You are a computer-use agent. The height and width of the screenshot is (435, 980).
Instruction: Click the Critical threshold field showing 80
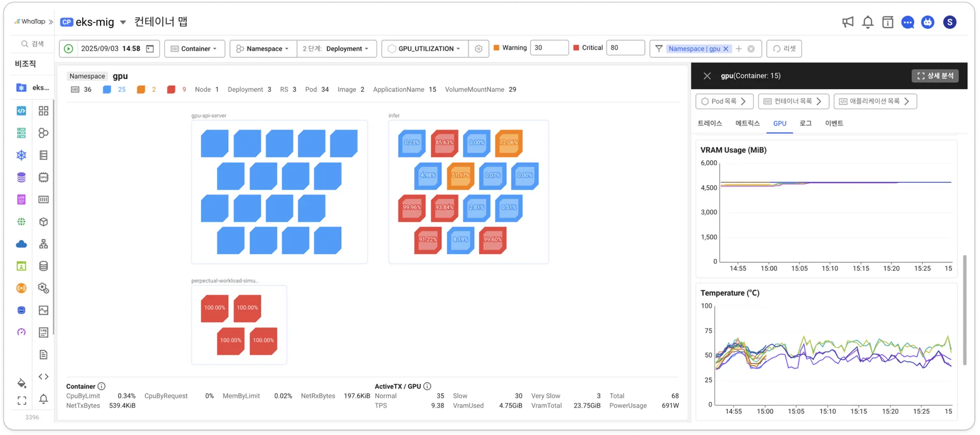tap(625, 48)
